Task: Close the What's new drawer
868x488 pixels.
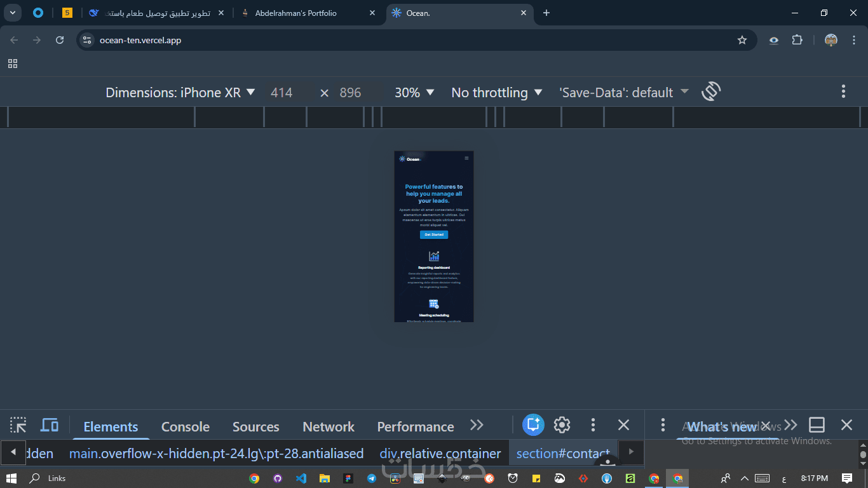Action: point(846,425)
